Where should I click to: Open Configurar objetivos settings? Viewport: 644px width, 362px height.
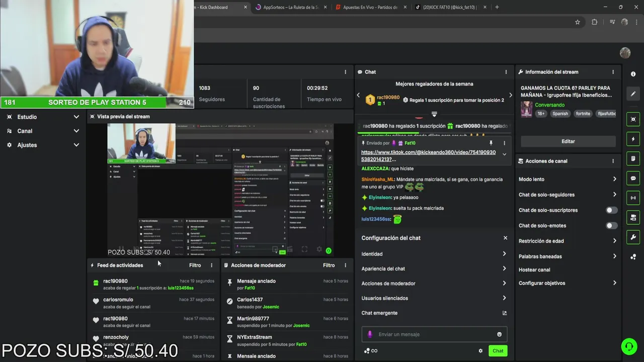(568, 283)
